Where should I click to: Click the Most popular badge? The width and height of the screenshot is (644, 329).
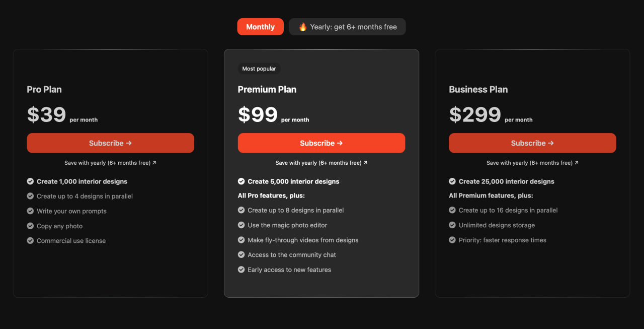[x=259, y=69]
